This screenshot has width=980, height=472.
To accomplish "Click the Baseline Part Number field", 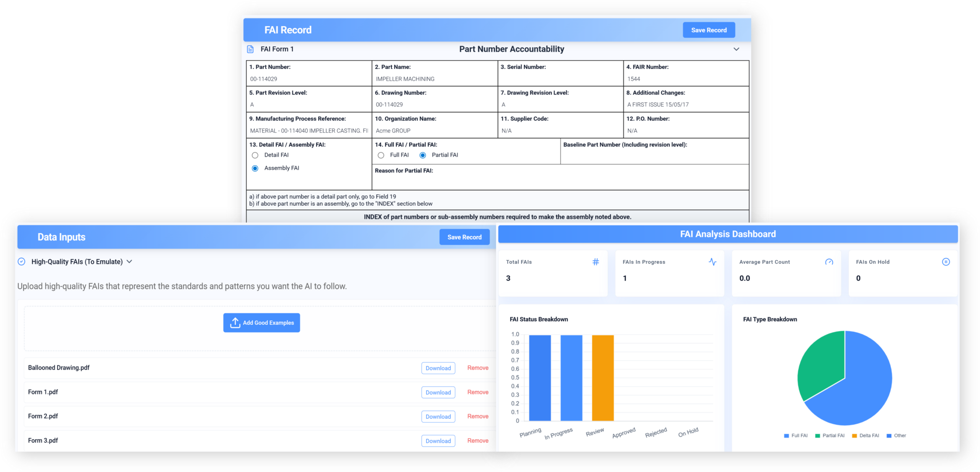I will coord(654,156).
